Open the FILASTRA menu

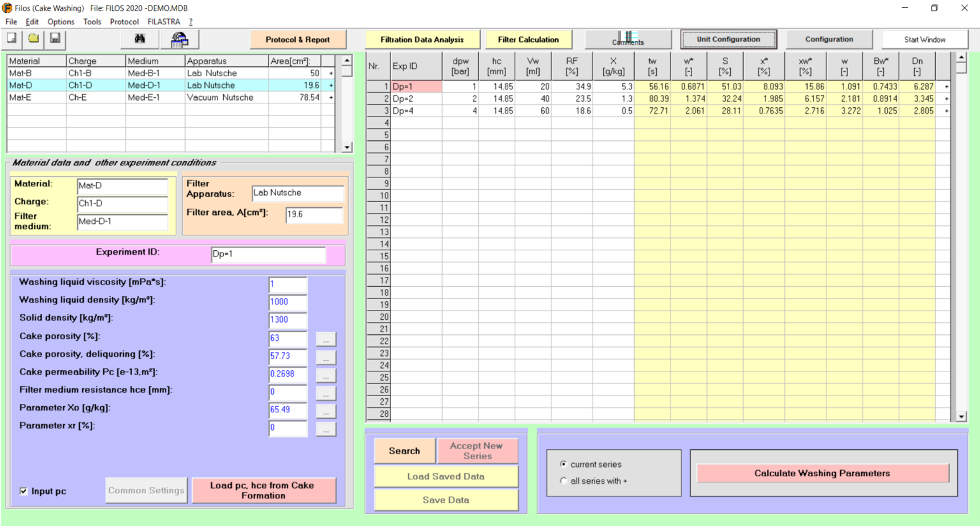coord(164,22)
